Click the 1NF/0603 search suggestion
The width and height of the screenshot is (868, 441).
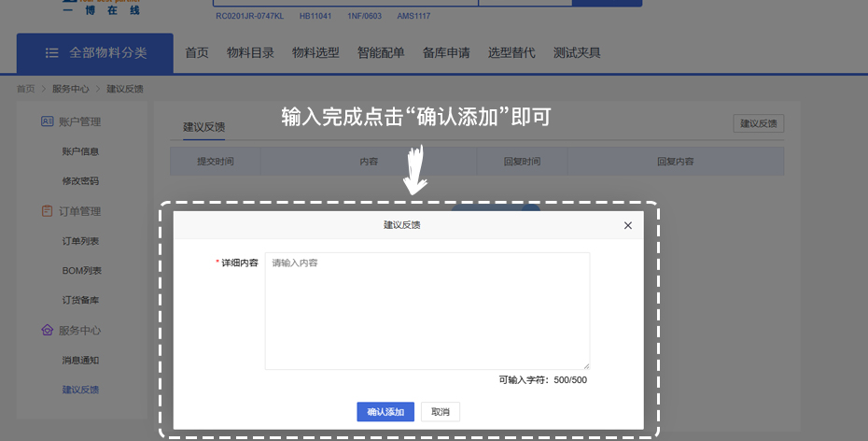tap(364, 16)
